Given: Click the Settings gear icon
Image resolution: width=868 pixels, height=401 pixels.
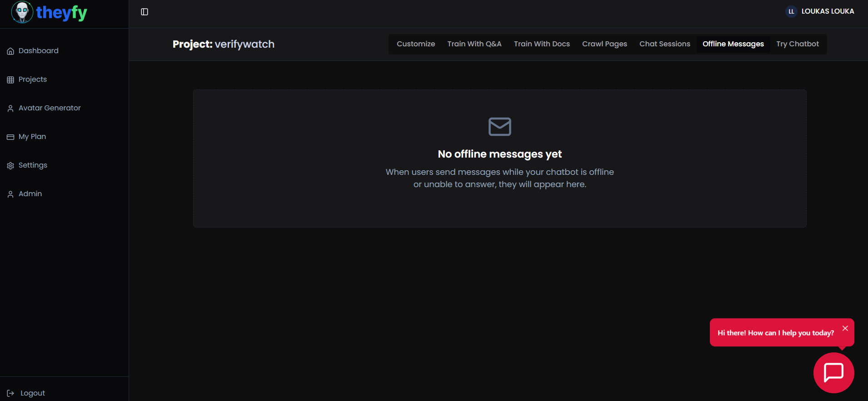Looking at the screenshot, I should point(10,166).
